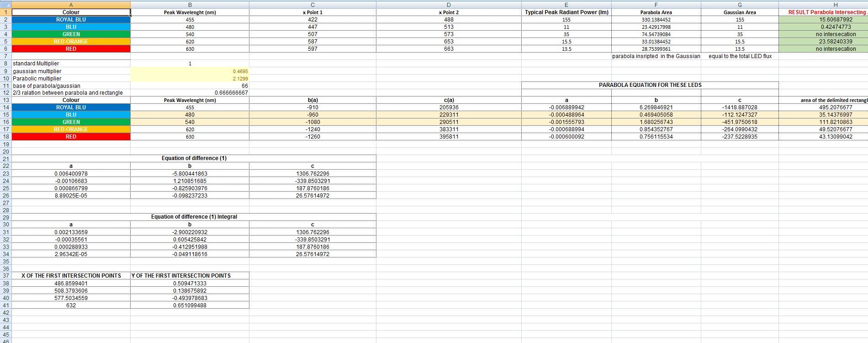Image resolution: width=868 pixels, height=343 pixels.
Task: Select the 577.5034559 cell
Action: click(71, 298)
